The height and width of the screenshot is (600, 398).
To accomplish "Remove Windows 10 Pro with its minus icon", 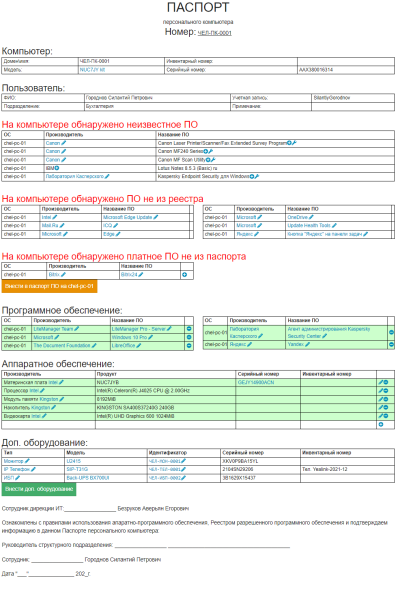I will click(189, 337).
